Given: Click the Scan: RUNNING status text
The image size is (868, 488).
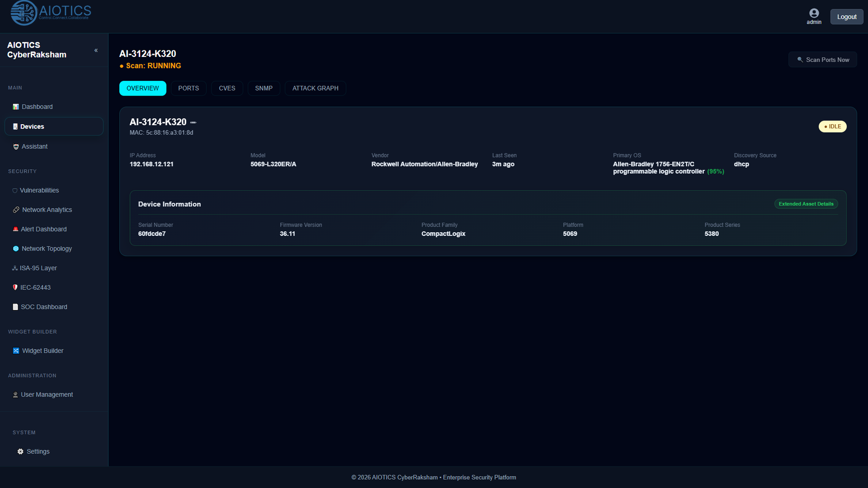Looking at the screenshot, I should pos(154,66).
